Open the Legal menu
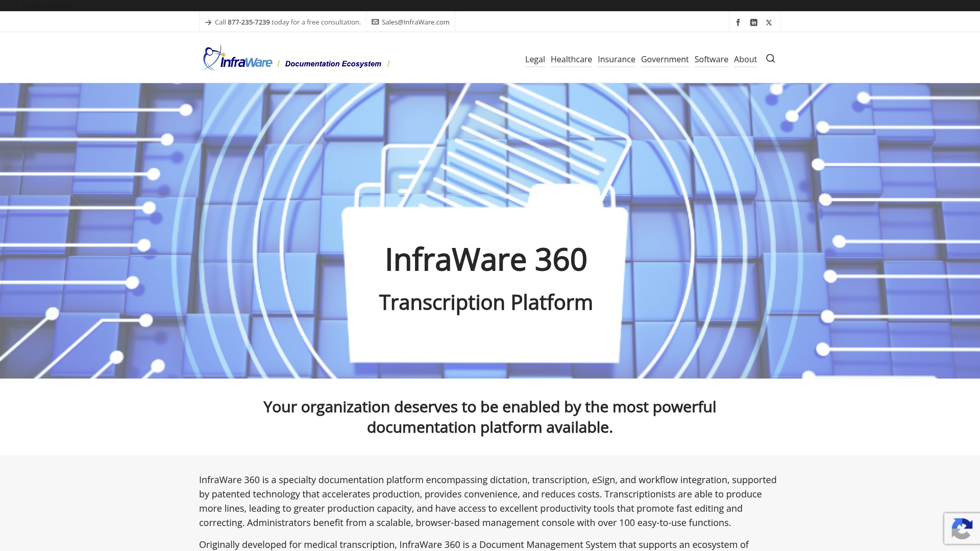The image size is (980, 551). [535, 59]
